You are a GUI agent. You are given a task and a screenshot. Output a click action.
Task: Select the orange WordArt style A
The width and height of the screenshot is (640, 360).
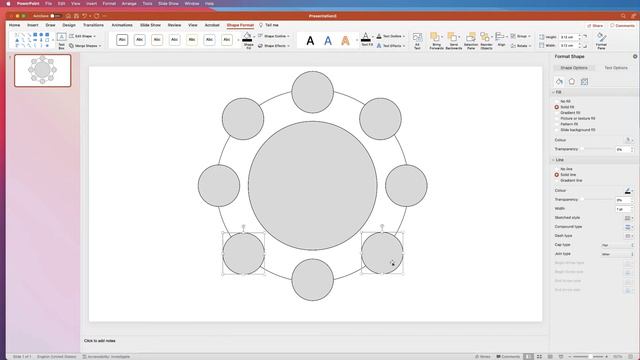click(x=345, y=40)
